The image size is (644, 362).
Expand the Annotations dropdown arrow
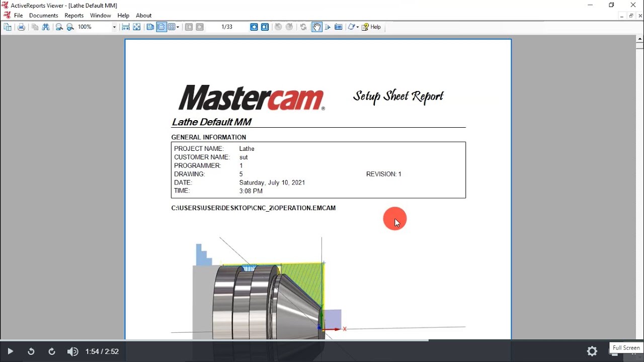[357, 27]
